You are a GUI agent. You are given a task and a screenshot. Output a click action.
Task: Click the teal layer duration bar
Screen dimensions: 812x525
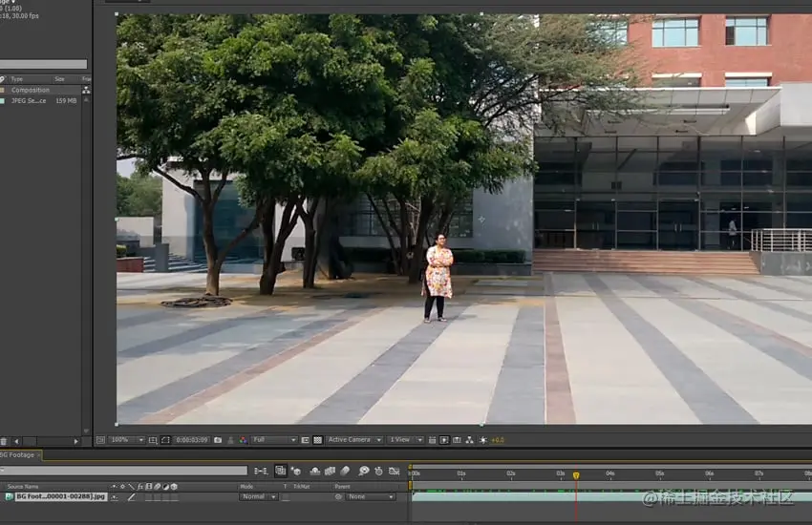(x=611, y=496)
